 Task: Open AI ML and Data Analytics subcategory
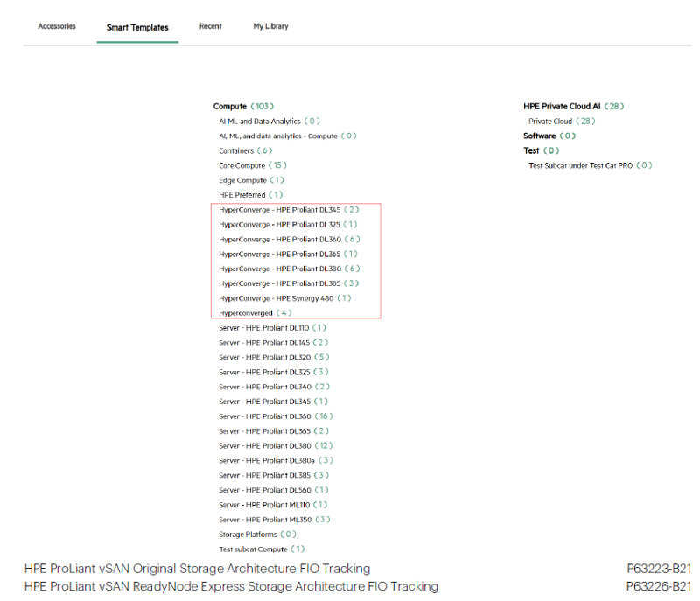269,121
